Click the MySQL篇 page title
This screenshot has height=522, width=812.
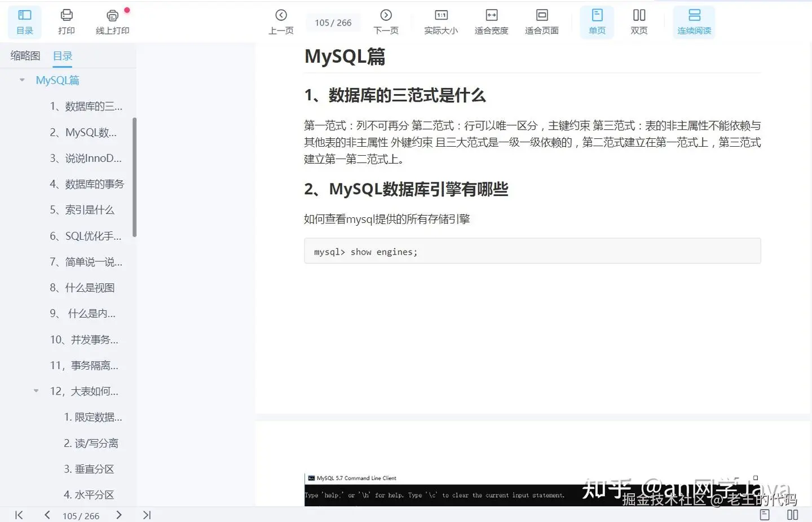click(345, 56)
